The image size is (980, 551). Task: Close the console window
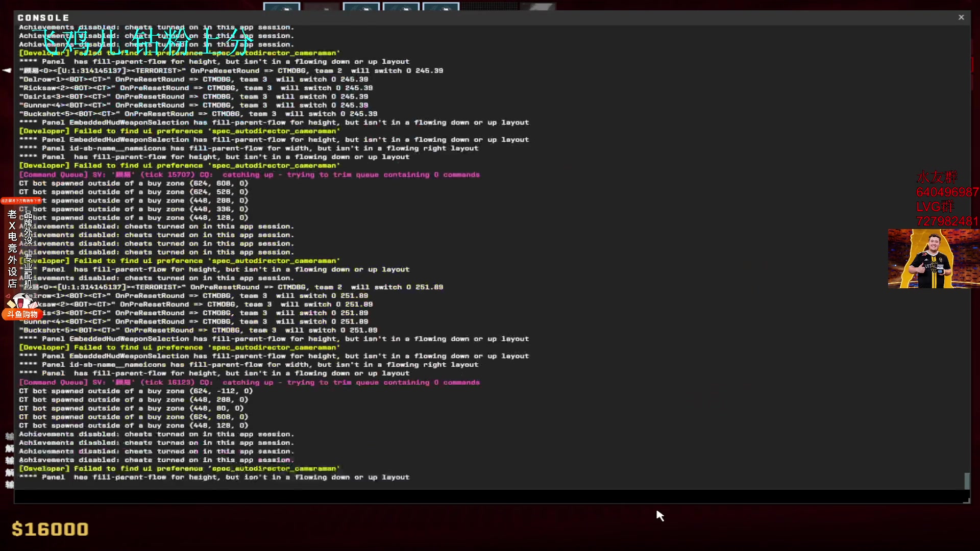[961, 17]
